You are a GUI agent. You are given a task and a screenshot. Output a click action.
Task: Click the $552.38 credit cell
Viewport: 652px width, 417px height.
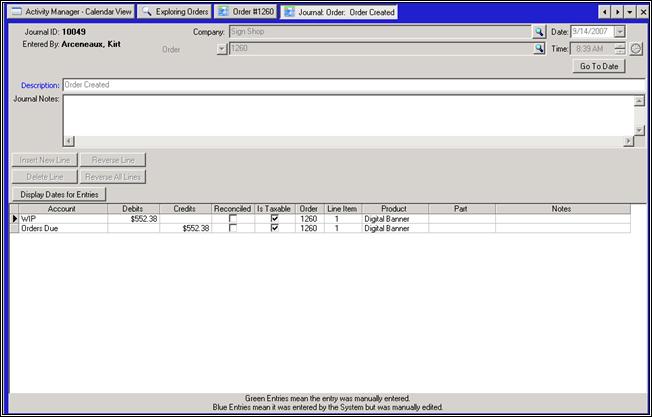coord(185,228)
